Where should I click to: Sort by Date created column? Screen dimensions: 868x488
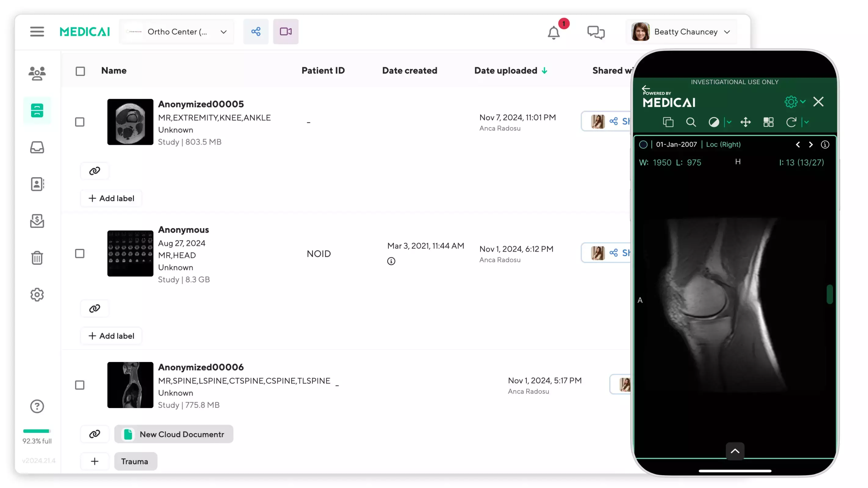409,71
